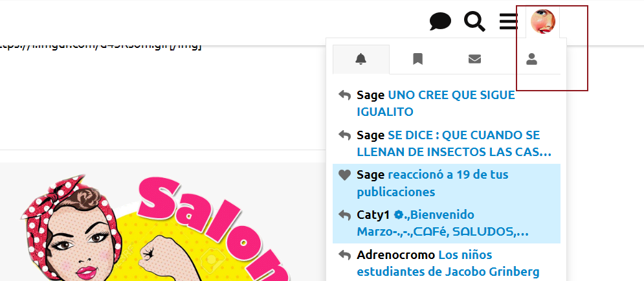The image size is (644, 281).
Task: Open the hamburger menu icon
Action: (509, 21)
